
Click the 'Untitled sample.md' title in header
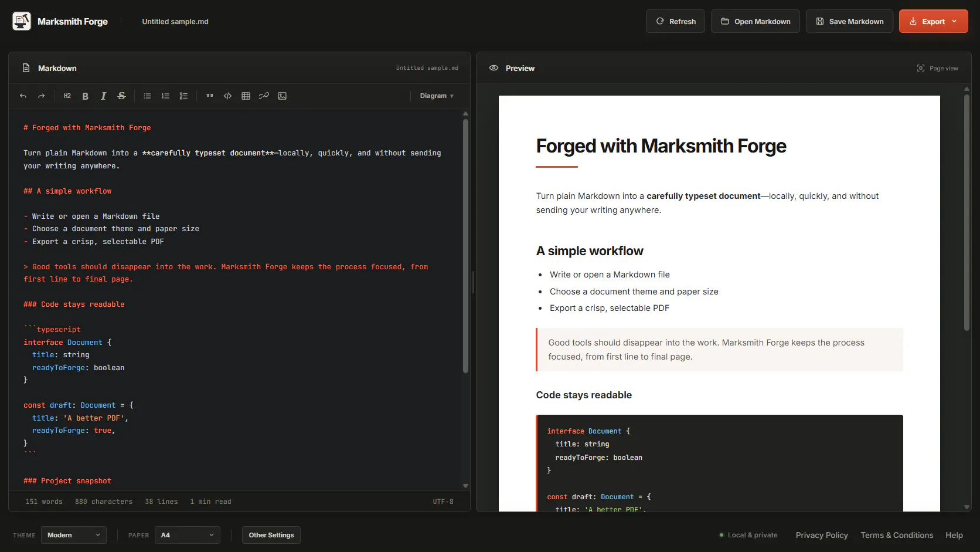(x=175, y=21)
